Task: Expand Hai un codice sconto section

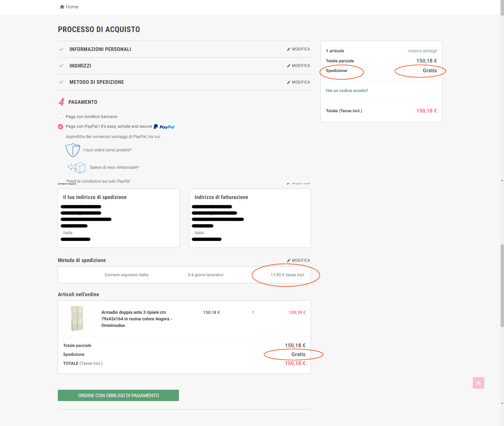Action: [347, 90]
